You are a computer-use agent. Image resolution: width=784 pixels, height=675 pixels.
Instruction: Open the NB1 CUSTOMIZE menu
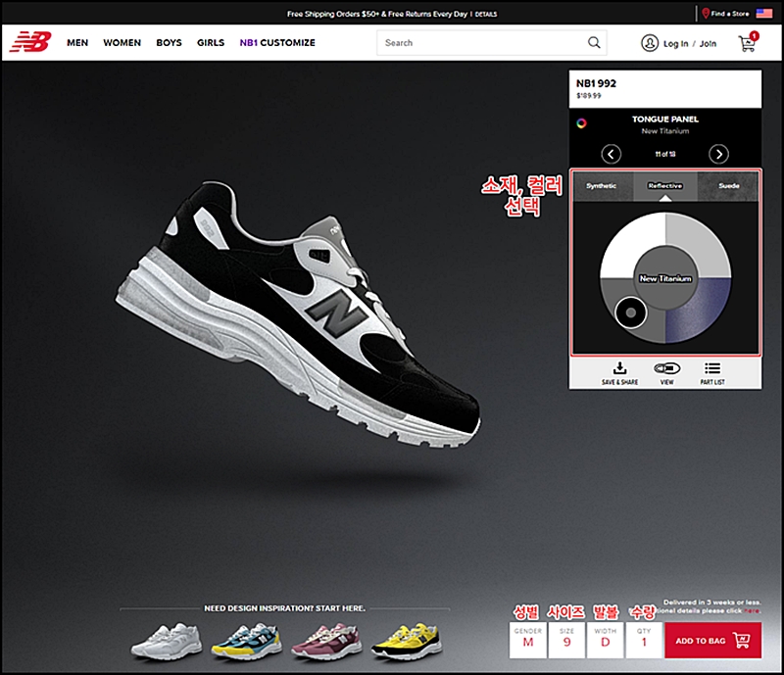coord(277,43)
